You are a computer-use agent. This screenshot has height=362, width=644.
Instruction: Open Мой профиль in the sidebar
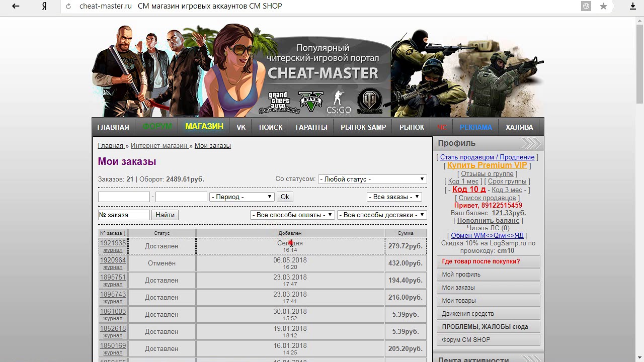488,275
